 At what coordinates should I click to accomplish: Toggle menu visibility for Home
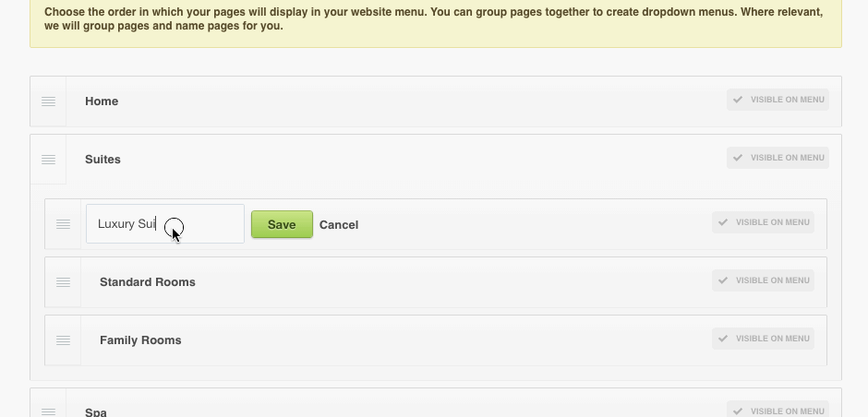777,100
